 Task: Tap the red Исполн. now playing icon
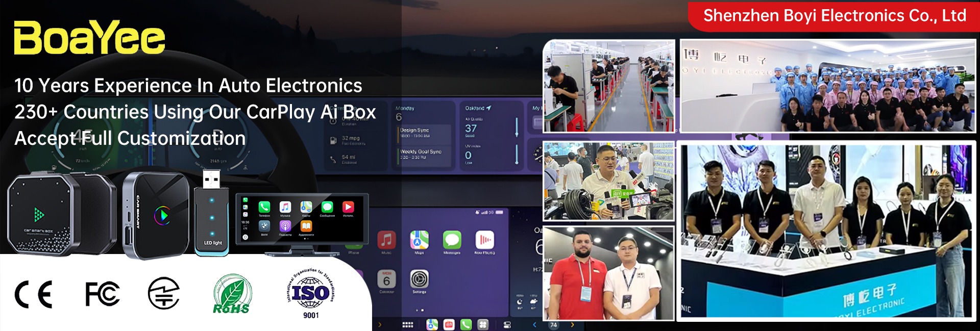point(348,207)
